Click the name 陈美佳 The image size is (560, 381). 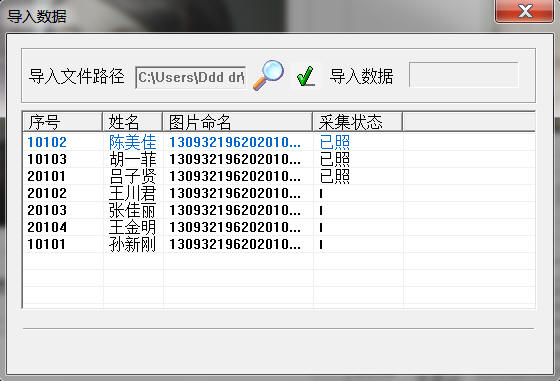point(132,142)
